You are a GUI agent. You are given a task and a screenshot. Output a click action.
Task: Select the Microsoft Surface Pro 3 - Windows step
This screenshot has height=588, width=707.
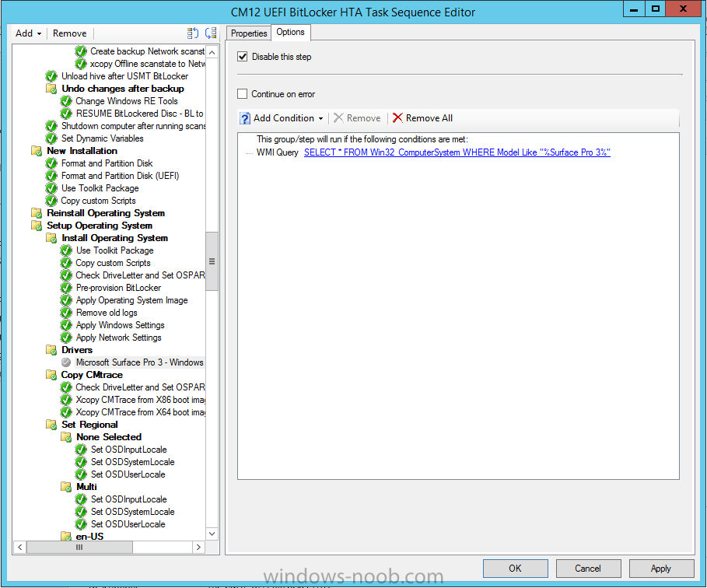click(140, 362)
